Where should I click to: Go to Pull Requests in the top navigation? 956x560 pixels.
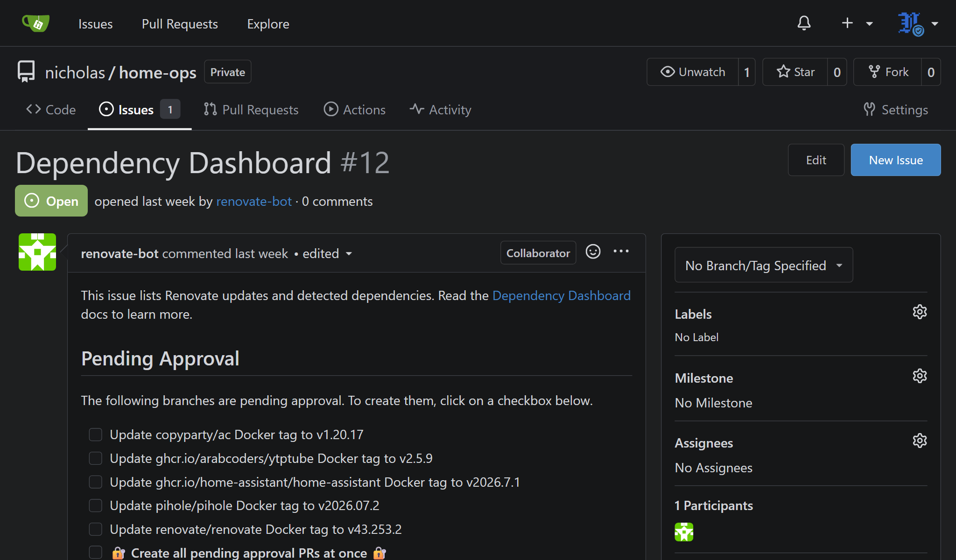[x=180, y=24]
